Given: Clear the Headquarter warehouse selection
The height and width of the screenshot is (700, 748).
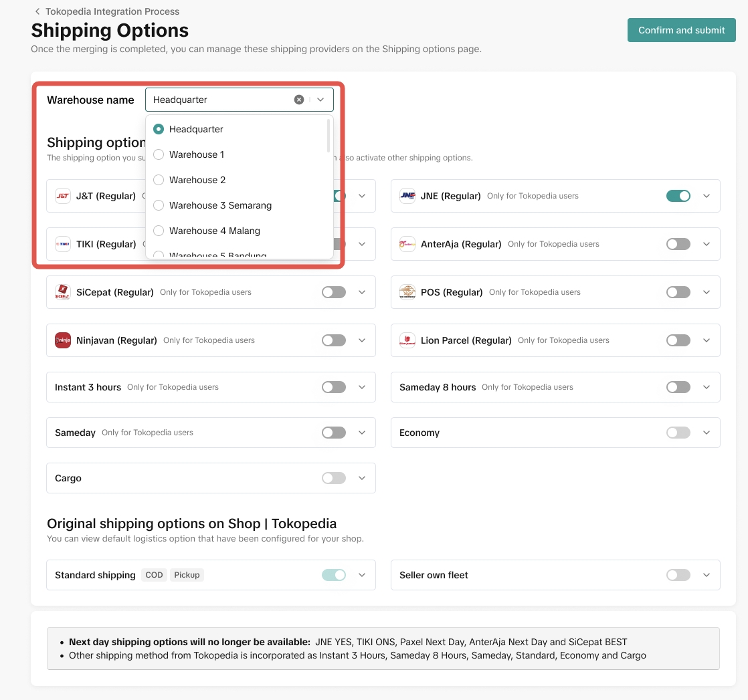Looking at the screenshot, I should coord(299,100).
